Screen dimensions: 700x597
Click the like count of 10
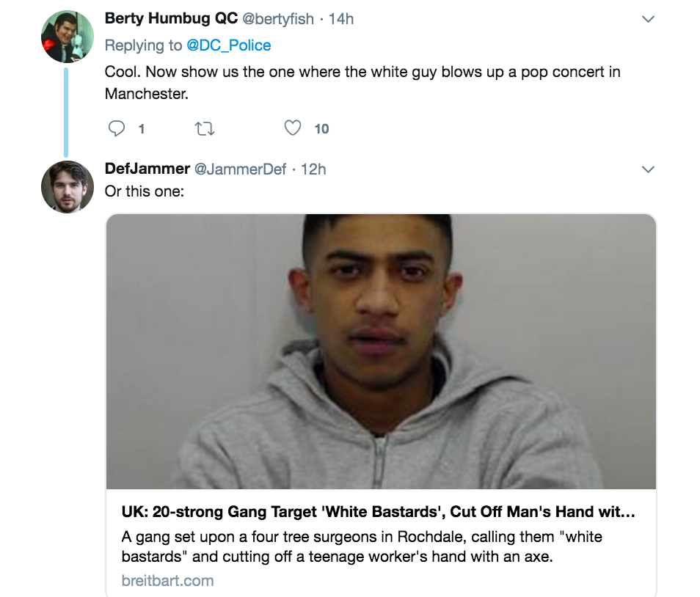point(321,129)
